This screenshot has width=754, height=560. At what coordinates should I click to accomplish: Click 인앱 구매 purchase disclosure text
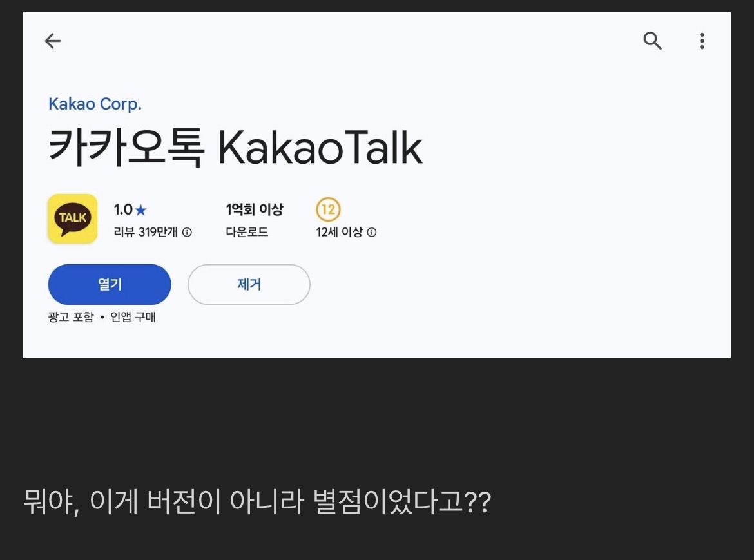133,317
